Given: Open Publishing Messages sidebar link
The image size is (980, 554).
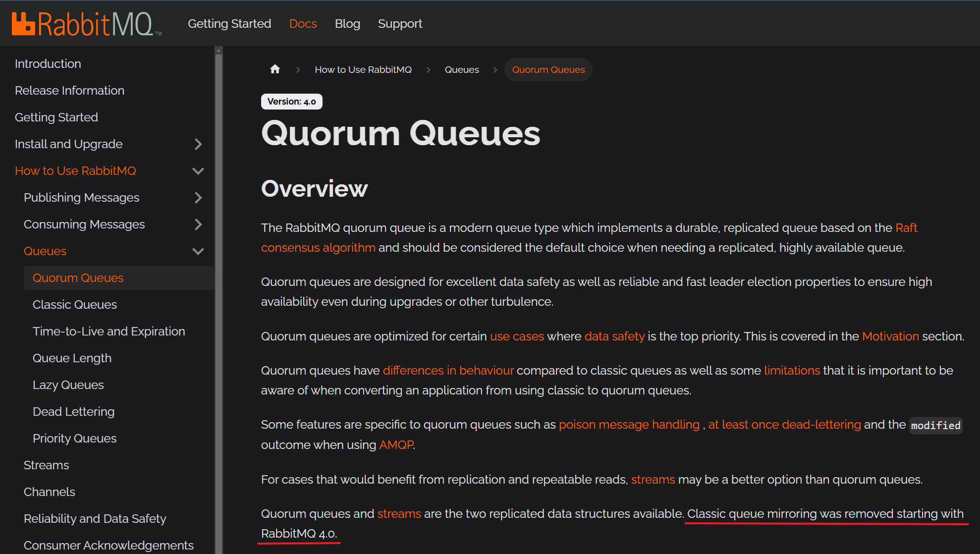Looking at the screenshot, I should pyautogui.click(x=82, y=198).
